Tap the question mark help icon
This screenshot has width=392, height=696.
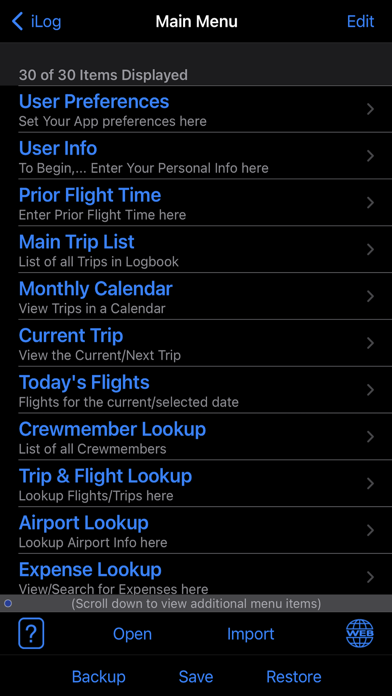(31, 633)
